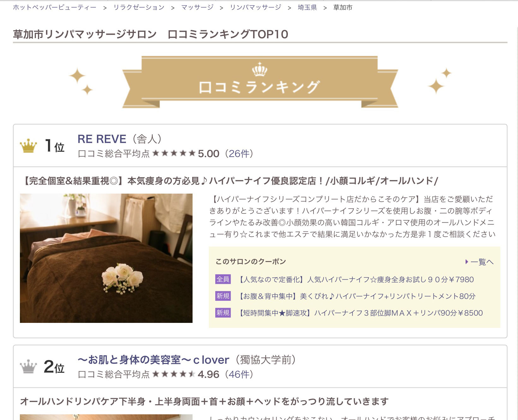Viewport: 518px width, 420px height.
Task: Click the gold crown icon for rank 1
Action: click(28, 146)
